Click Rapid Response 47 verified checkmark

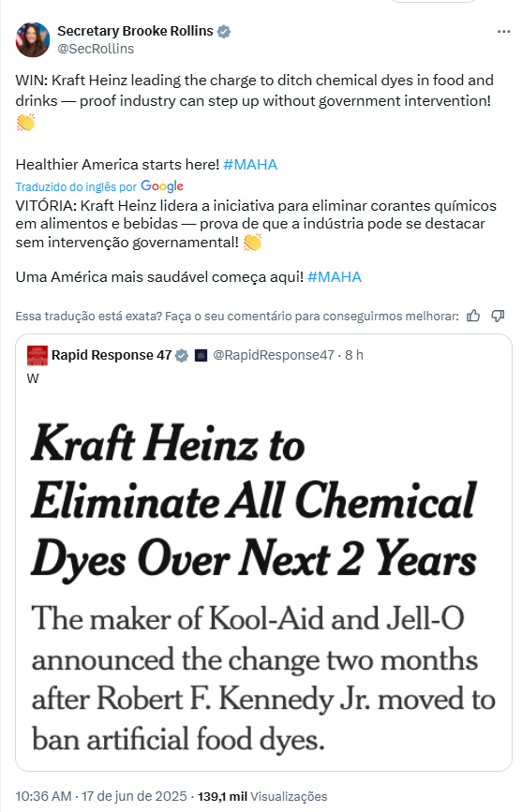182,355
